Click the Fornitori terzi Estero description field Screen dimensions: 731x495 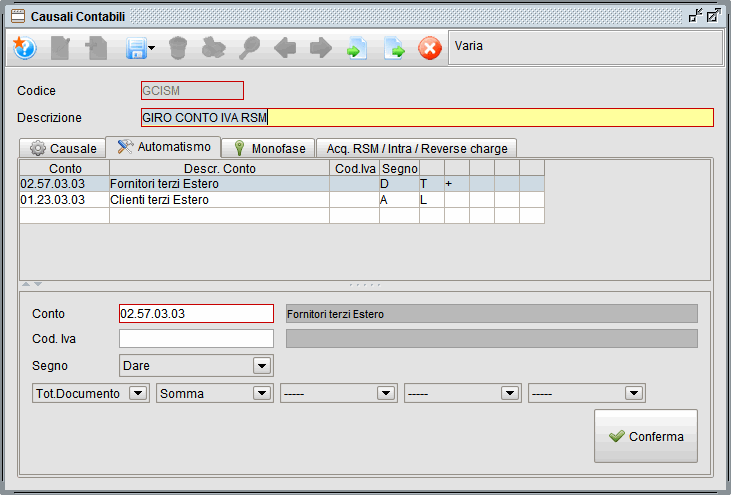tap(492, 314)
